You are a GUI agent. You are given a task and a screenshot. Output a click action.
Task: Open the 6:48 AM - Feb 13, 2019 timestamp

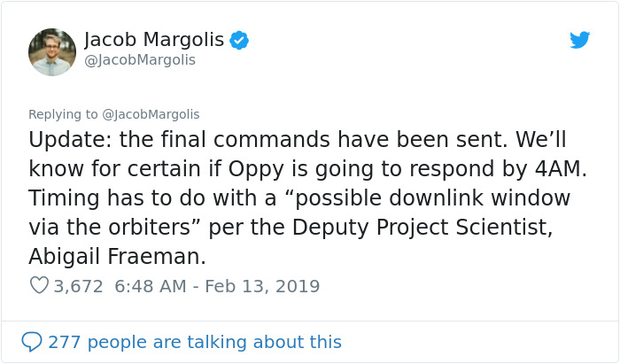(216, 286)
